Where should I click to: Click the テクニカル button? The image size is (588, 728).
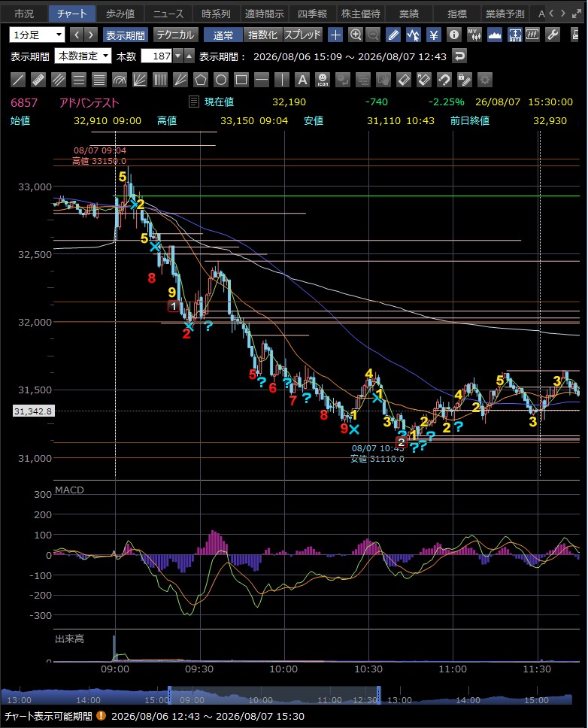pos(175,35)
